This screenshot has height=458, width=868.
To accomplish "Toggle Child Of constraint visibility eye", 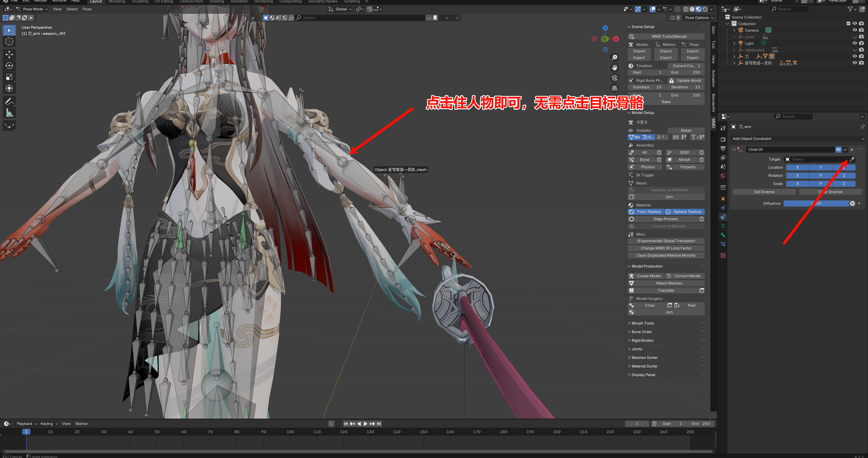I will tap(838, 150).
